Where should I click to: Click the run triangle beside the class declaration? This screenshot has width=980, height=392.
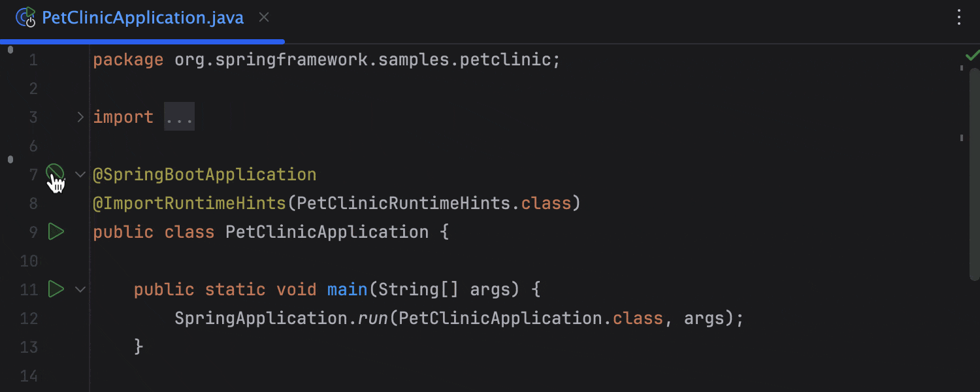[56, 231]
